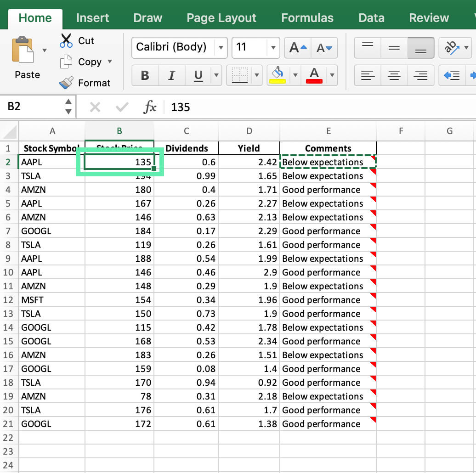Decrease font size with the smaller A icon
The image size is (476, 473).
[x=324, y=48]
